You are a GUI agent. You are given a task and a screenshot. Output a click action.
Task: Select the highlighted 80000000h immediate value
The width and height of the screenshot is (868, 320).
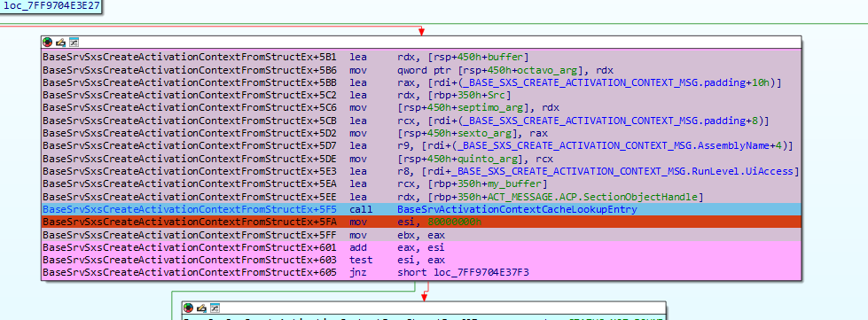pyautogui.click(x=454, y=222)
